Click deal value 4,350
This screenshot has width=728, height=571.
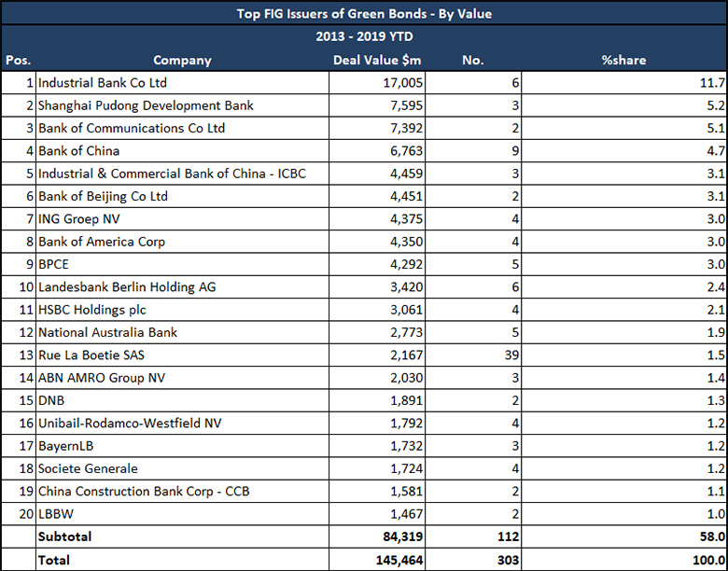tap(377, 242)
